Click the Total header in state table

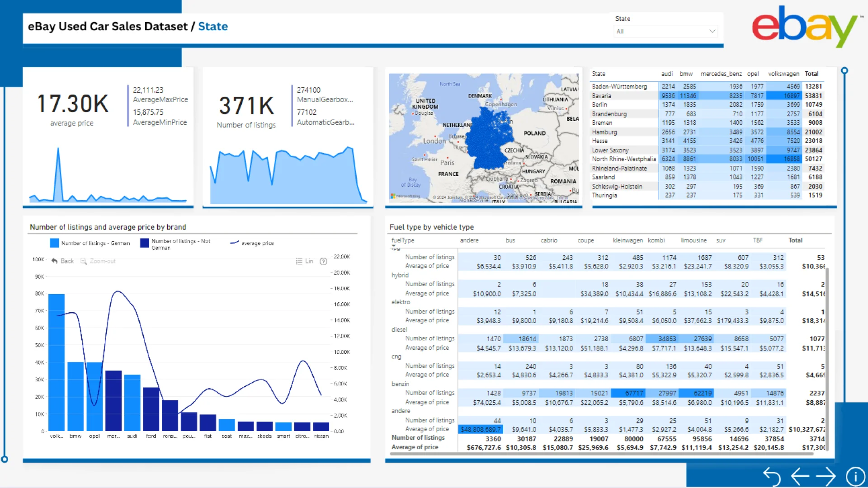click(x=811, y=74)
